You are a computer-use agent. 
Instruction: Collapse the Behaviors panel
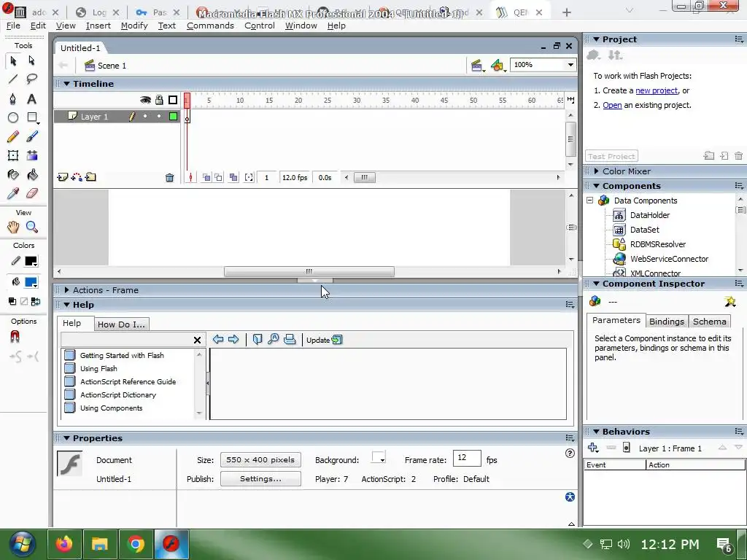(x=596, y=432)
